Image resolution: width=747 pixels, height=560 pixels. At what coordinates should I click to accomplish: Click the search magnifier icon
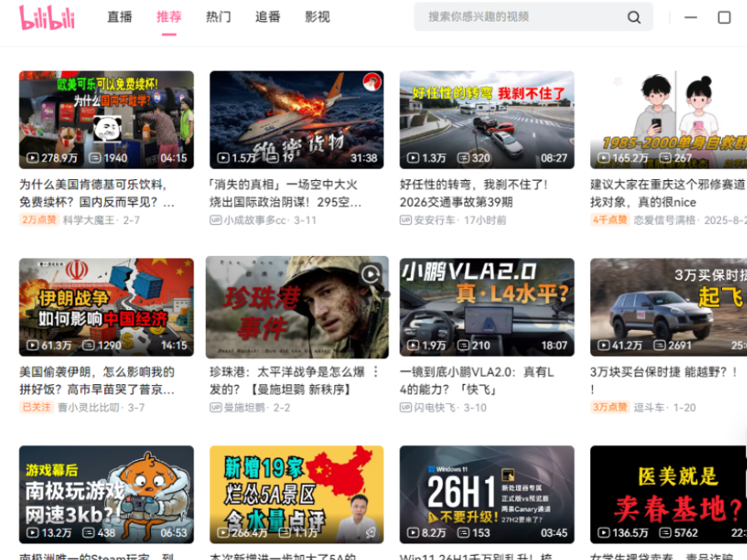[x=634, y=17]
